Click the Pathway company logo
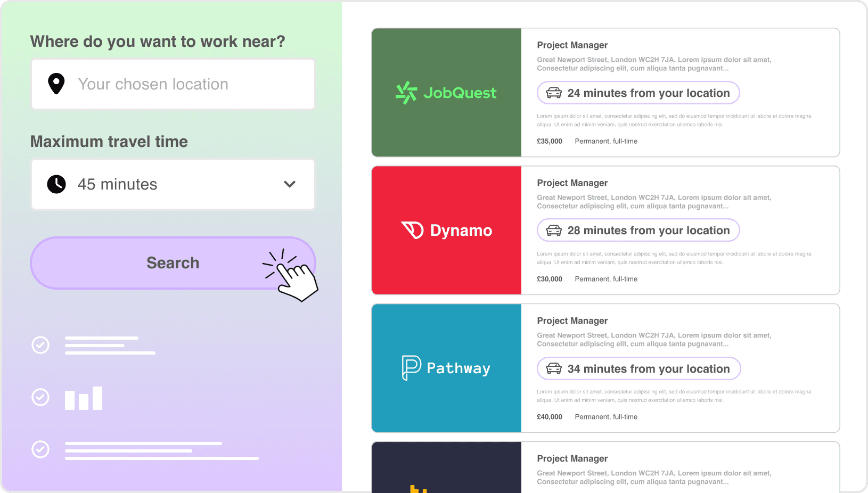 (446, 368)
